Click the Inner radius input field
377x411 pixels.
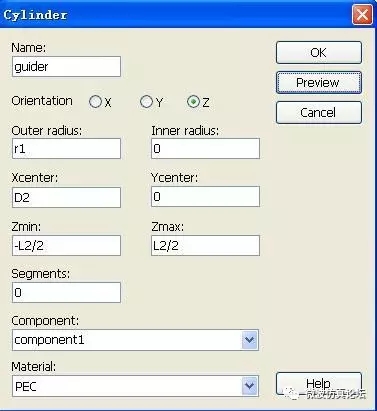[205, 148]
